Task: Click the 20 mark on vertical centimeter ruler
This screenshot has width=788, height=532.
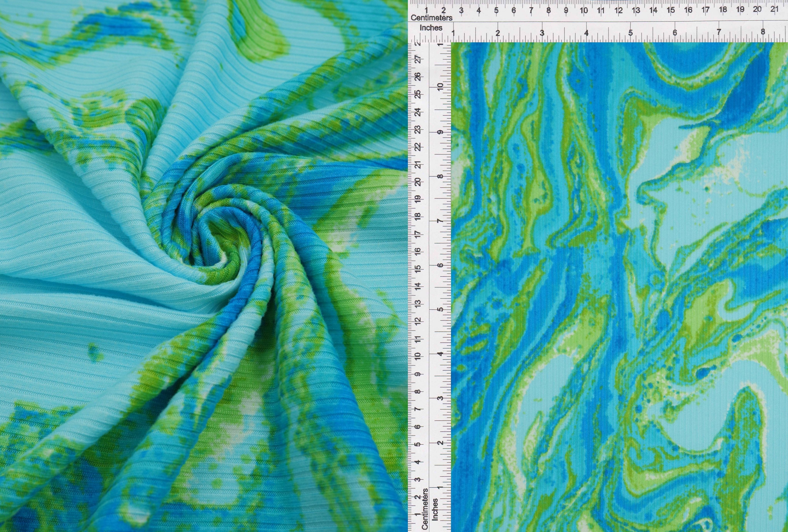Action: pyautogui.click(x=418, y=182)
